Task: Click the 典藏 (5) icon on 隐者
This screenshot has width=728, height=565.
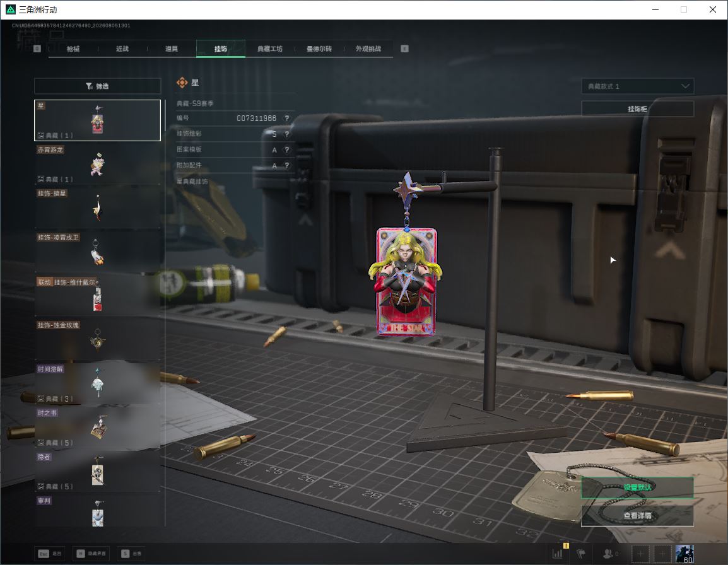Action: pos(41,487)
